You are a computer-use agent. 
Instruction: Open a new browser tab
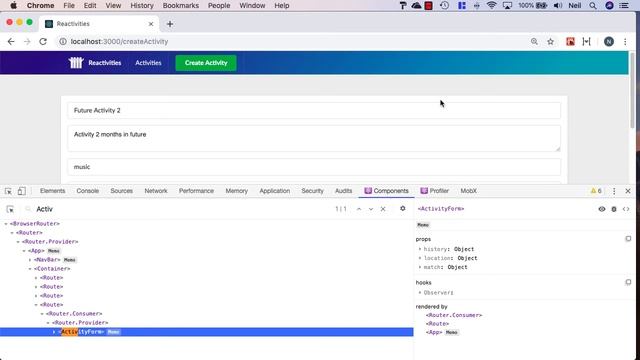[x=170, y=24]
